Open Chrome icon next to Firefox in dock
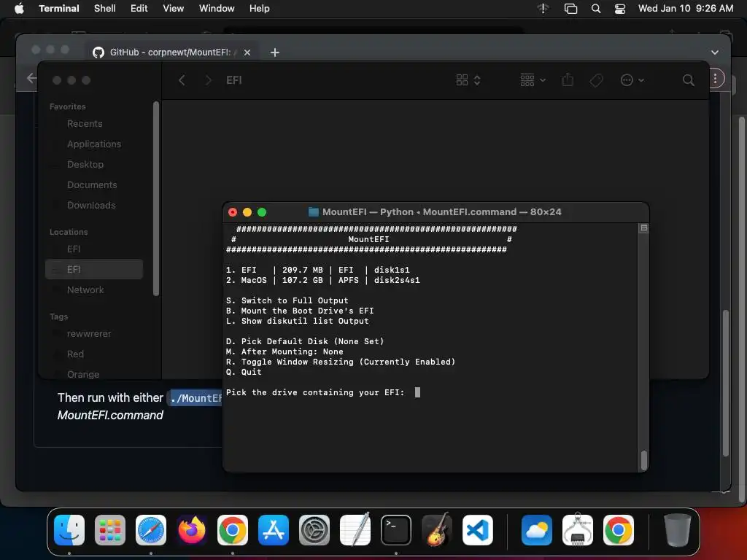The image size is (747, 560). click(x=233, y=530)
